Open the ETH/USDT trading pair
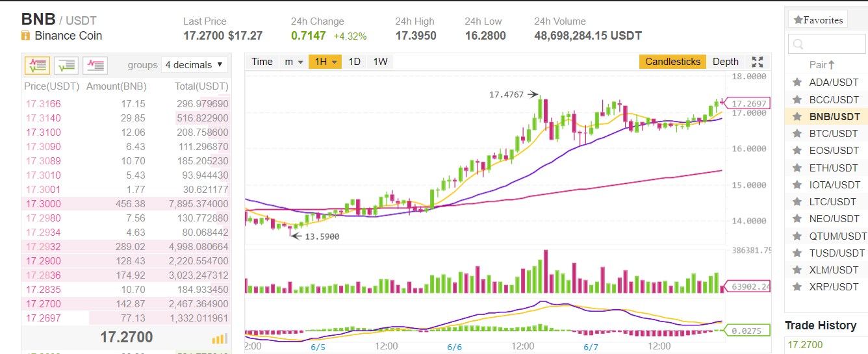The width and height of the screenshot is (868, 354). (x=834, y=168)
